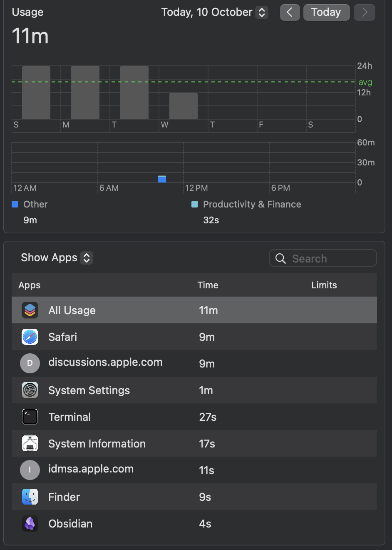Select Wednesday's bar in weekly chart
The width and height of the screenshot is (392, 550).
pyautogui.click(x=183, y=106)
